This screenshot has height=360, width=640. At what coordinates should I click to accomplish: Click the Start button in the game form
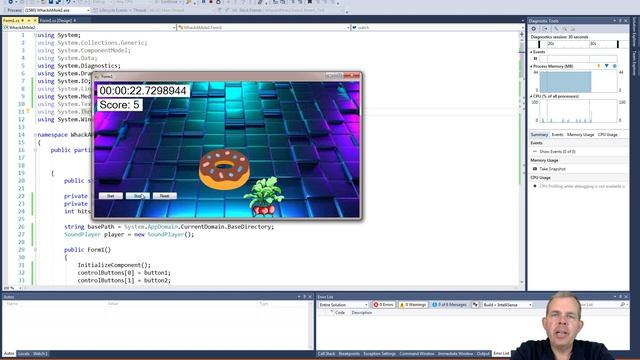click(111, 196)
